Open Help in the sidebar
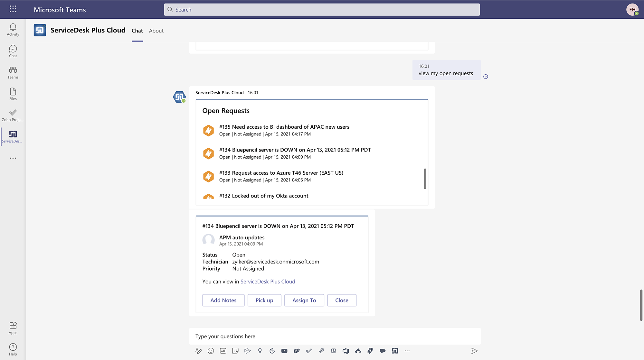644x360 pixels. click(13, 350)
